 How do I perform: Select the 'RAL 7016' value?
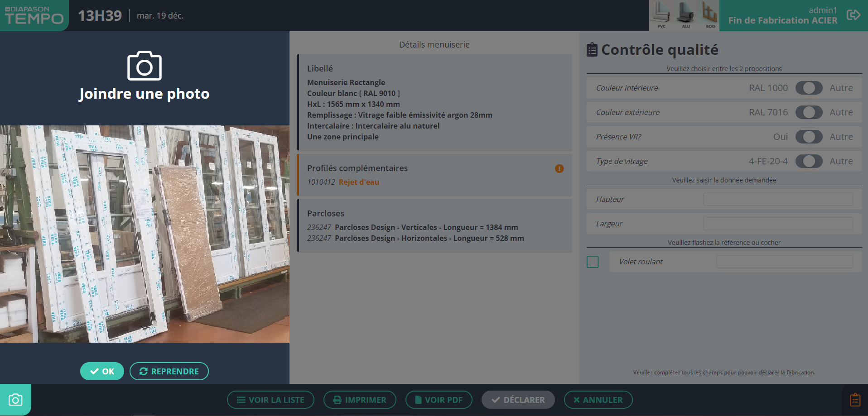(x=768, y=112)
